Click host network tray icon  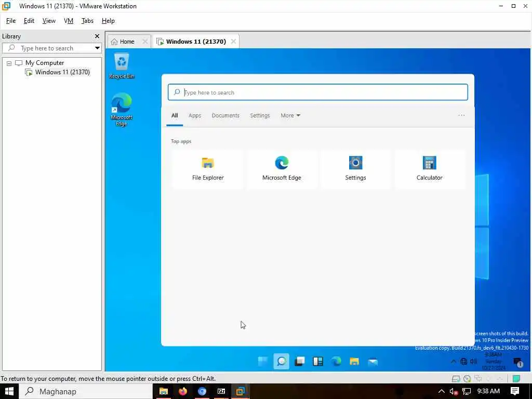coord(467,391)
